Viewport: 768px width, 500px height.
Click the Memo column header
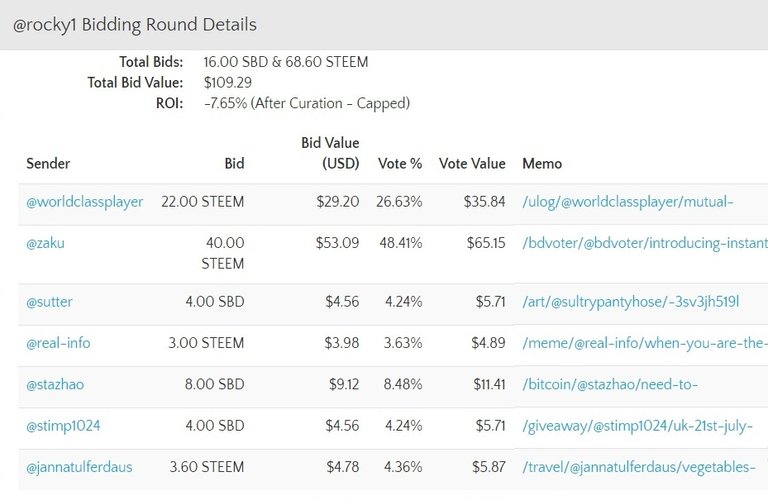[x=542, y=163]
